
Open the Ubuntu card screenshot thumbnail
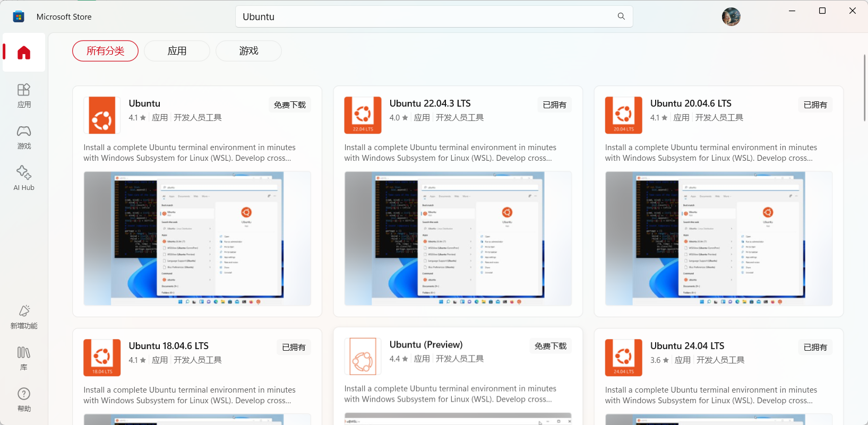[x=197, y=238]
